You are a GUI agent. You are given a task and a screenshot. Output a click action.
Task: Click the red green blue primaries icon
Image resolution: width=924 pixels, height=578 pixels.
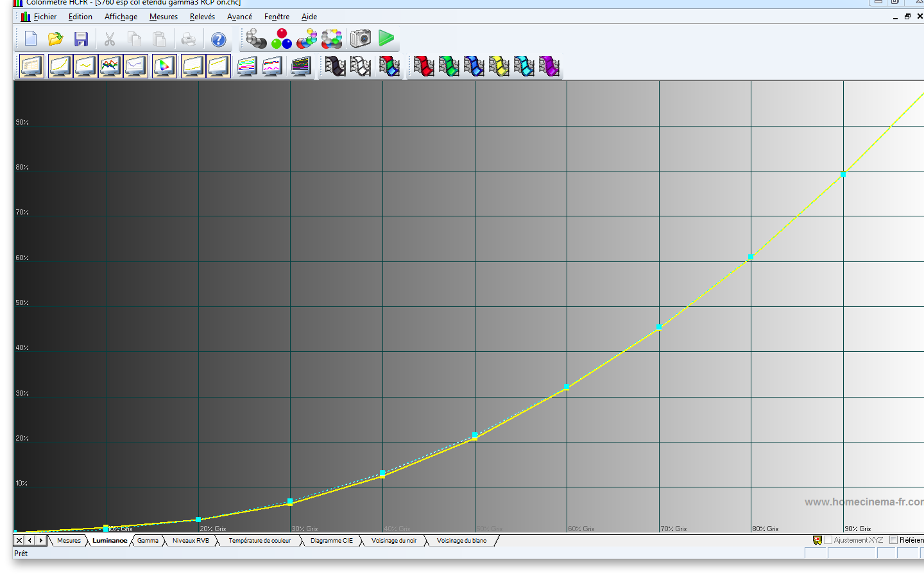pos(281,39)
